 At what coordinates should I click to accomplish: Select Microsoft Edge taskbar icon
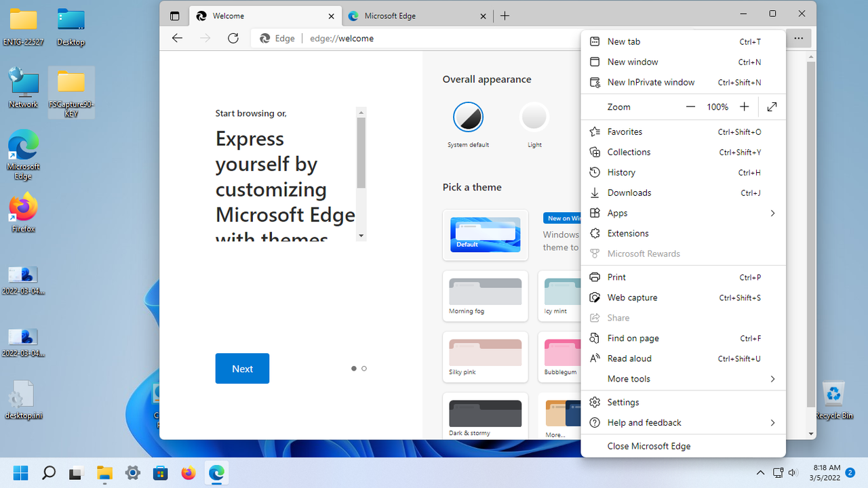(216, 472)
